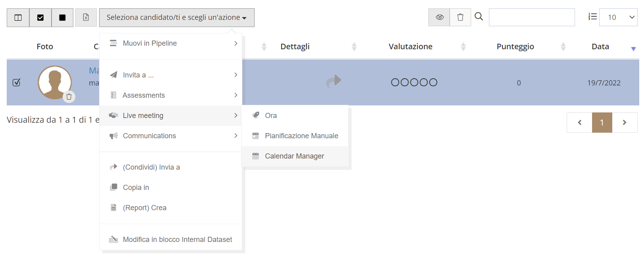Click the gray forward arrow in Dettagli column
This screenshot has width=644, height=263.
tap(333, 81)
